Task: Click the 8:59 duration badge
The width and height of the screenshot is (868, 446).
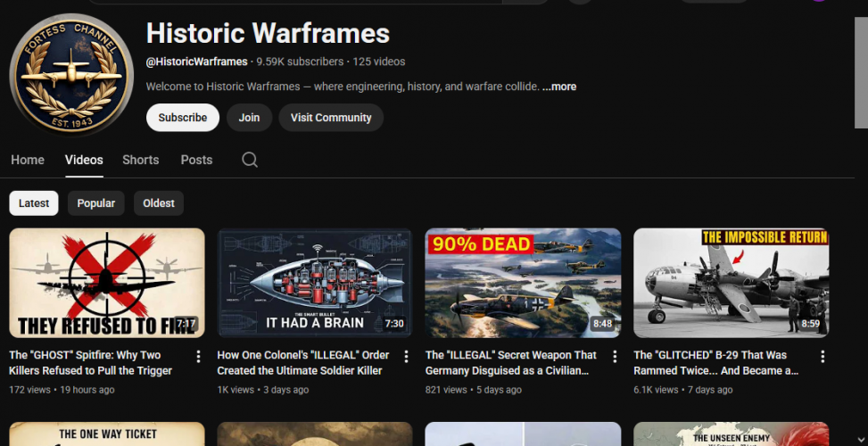Action: pos(810,324)
